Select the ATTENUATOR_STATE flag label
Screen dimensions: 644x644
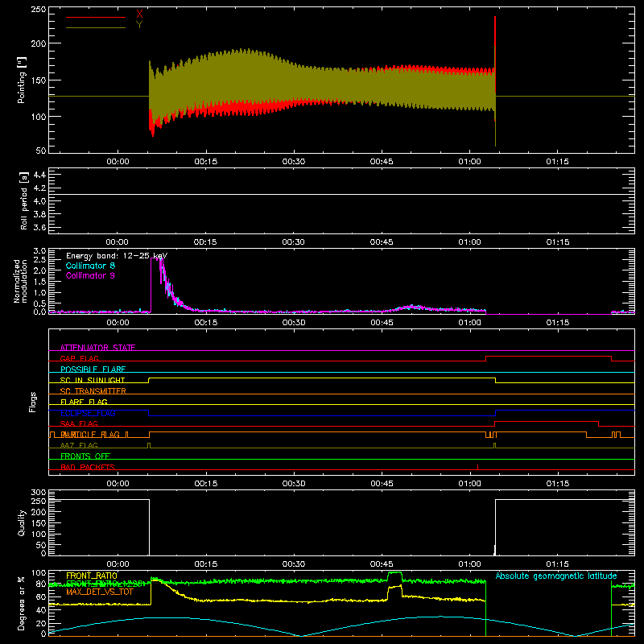click(x=97, y=348)
